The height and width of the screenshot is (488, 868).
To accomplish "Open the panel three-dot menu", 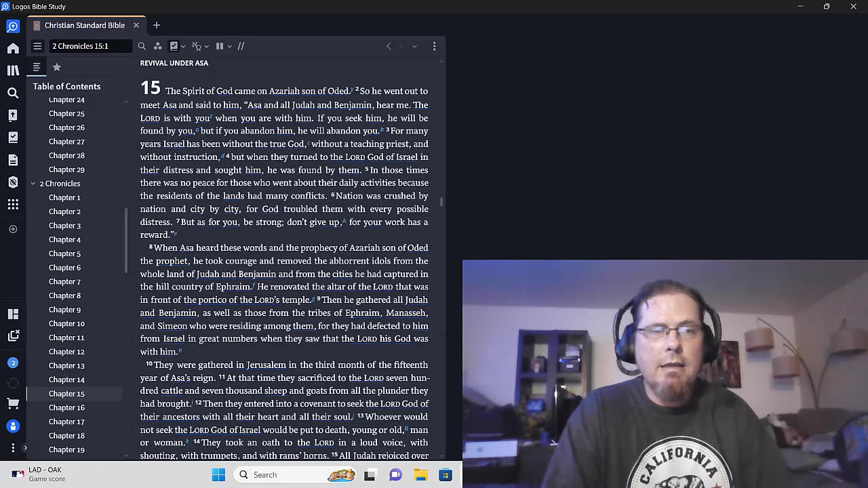I will 435,46.
